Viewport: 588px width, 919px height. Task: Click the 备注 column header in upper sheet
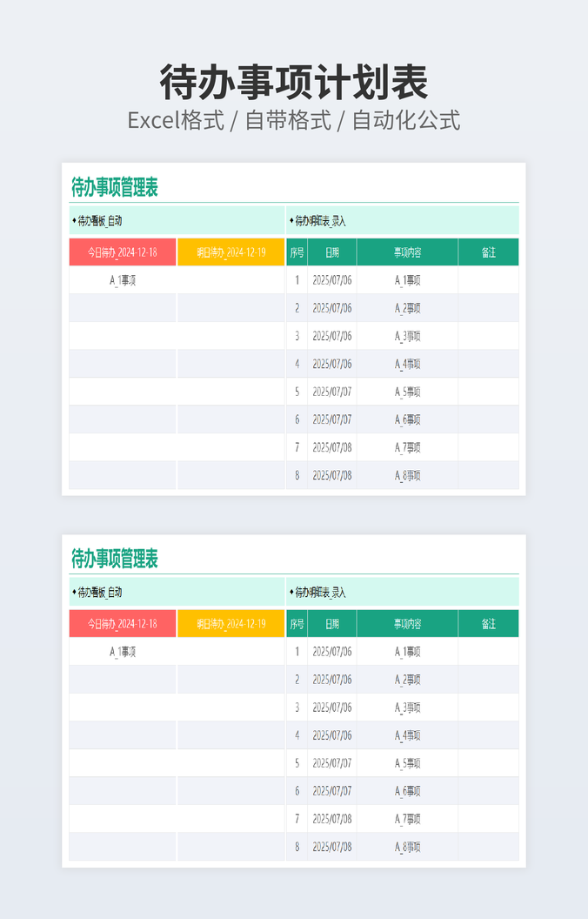click(488, 252)
